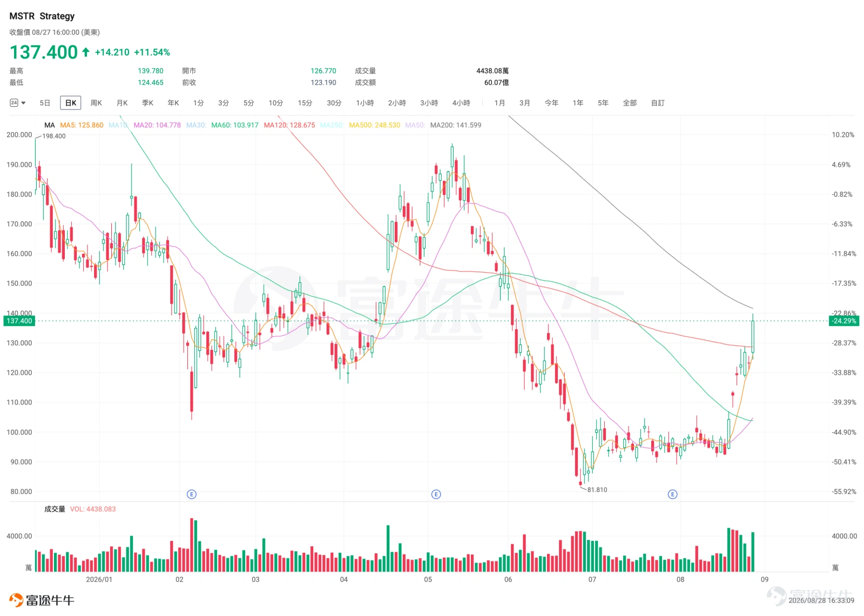
Task: Open the 24-hour session dropdown
Action: (18, 103)
